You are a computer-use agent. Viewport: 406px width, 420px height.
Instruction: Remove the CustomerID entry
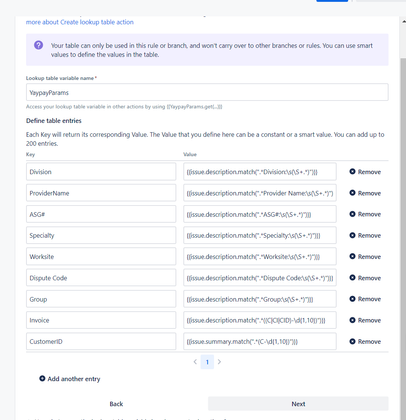click(365, 342)
